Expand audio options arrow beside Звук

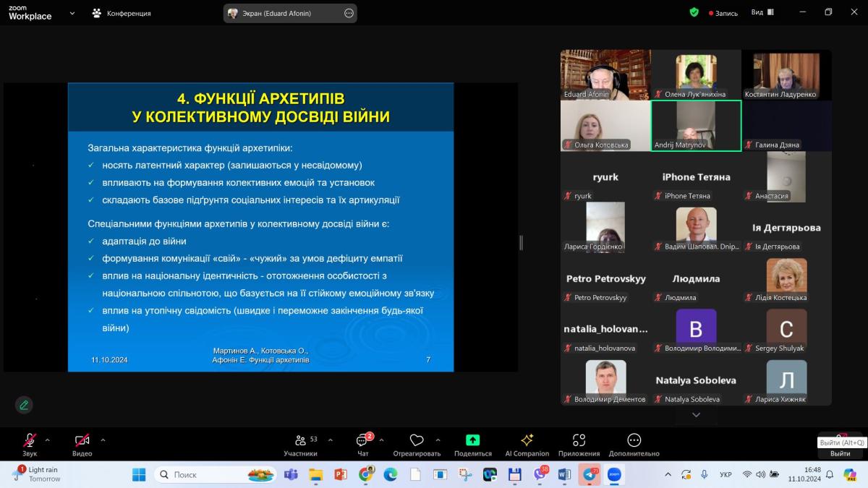(48, 440)
